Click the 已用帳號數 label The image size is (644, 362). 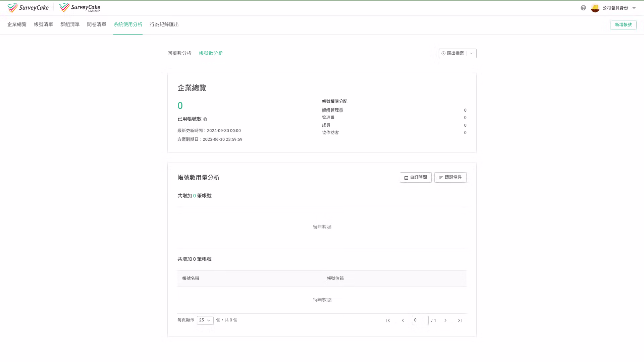pyautogui.click(x=189, y=119)
